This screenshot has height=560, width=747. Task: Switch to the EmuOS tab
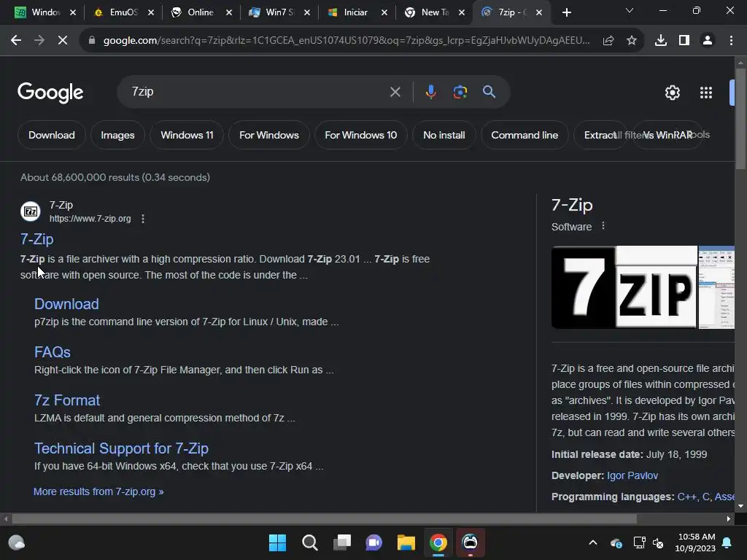pyautogui.click(x=117, y=12)
